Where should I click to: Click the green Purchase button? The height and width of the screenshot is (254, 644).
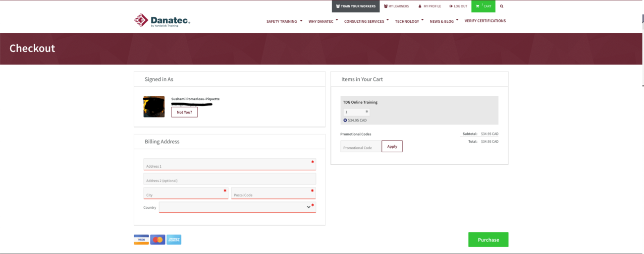[x=488, y=240]
